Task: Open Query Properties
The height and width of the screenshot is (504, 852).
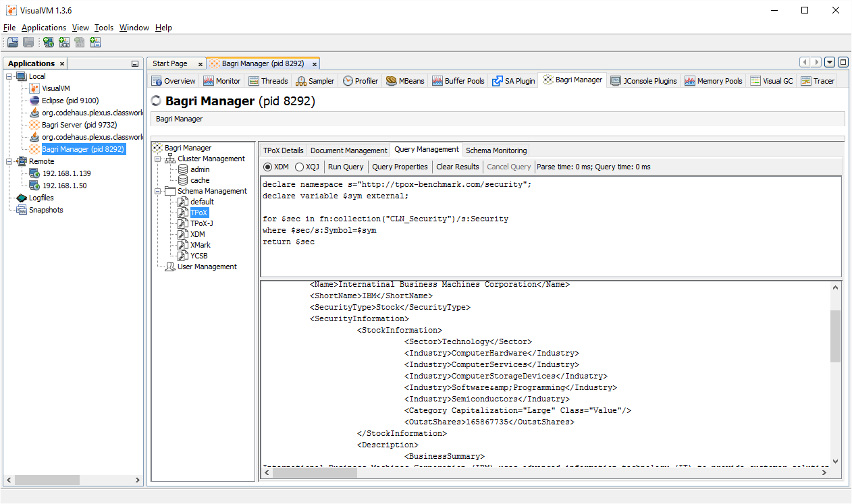Action: pyautogui.click(x=400, y=167)
